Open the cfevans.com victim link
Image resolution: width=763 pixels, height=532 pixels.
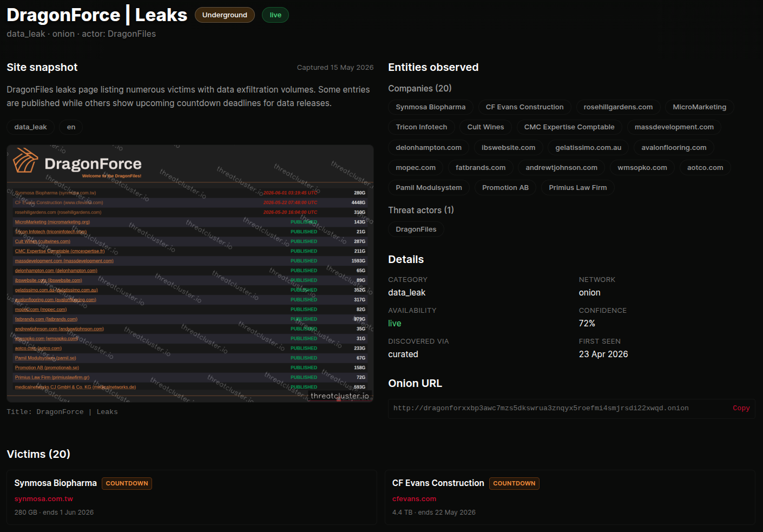pyautogui.click(x=414, y=499)
